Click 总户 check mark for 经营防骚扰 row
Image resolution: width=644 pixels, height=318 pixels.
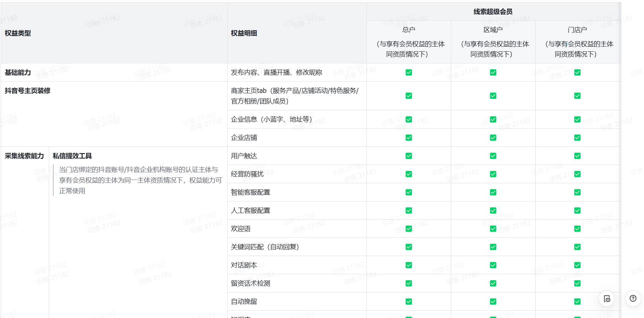coord(408,174)
